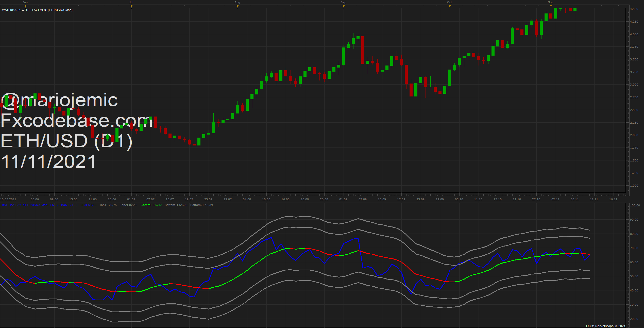
Task: Select the RSI TMA BAND indicator label
Action: tap(40, 205)
